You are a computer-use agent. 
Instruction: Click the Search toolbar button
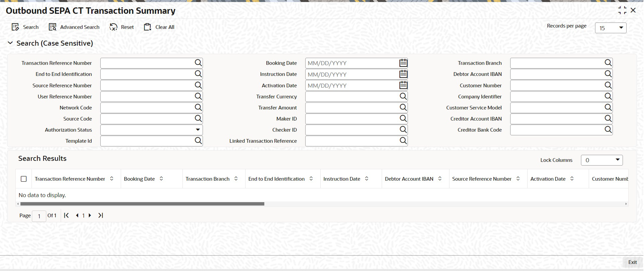point(25,27)
